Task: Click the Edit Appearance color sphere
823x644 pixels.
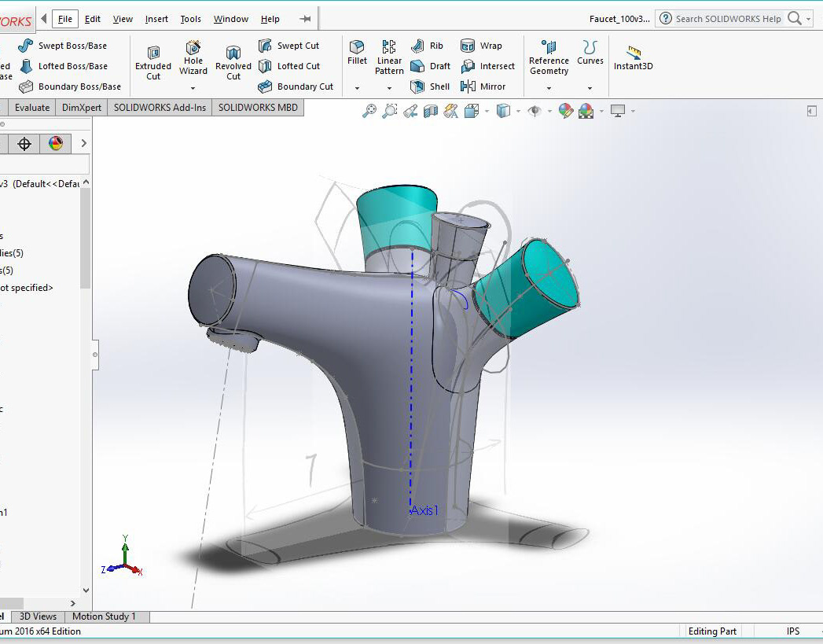Action: click(x=565, y=111)
